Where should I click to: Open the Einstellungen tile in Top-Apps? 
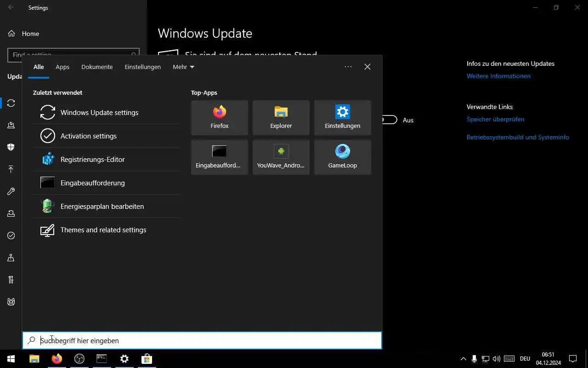point(343,118)
